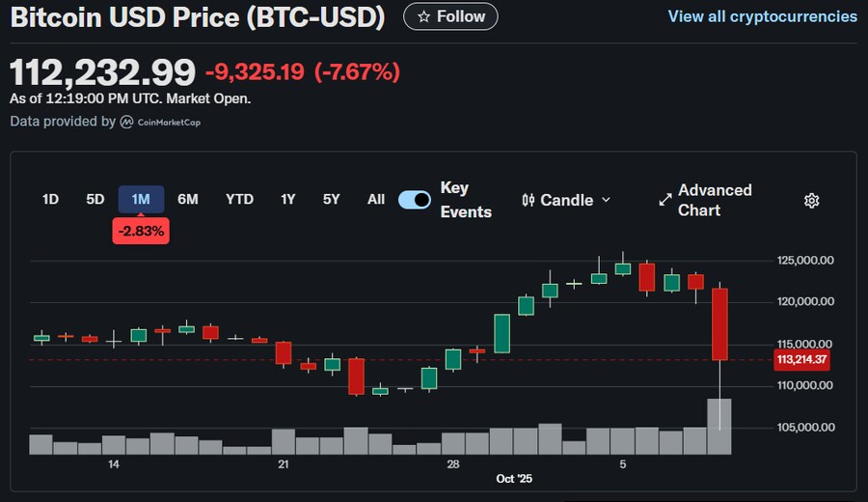Click the red 113,214.37 price label
Screen dimensions: 868x502
click(x=801, y=360)
